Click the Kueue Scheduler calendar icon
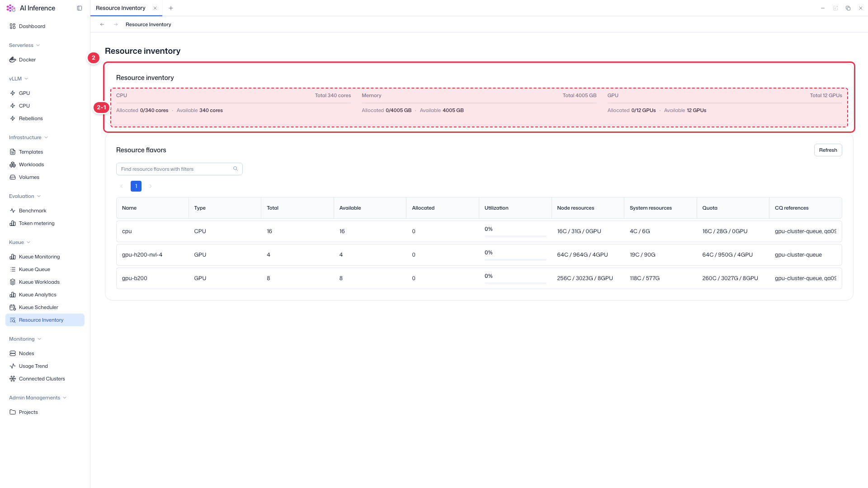This screenshot has height=488, width=868. point(13,307)
